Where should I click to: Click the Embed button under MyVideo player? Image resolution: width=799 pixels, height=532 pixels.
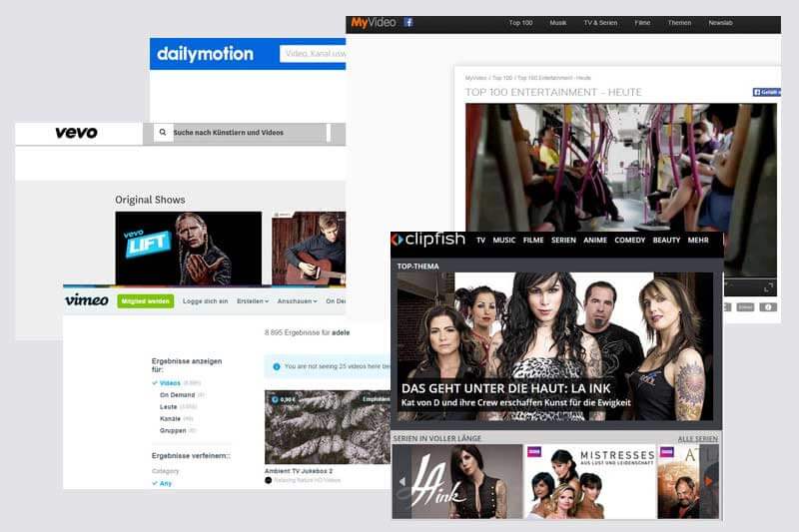(x=745, y=307)
